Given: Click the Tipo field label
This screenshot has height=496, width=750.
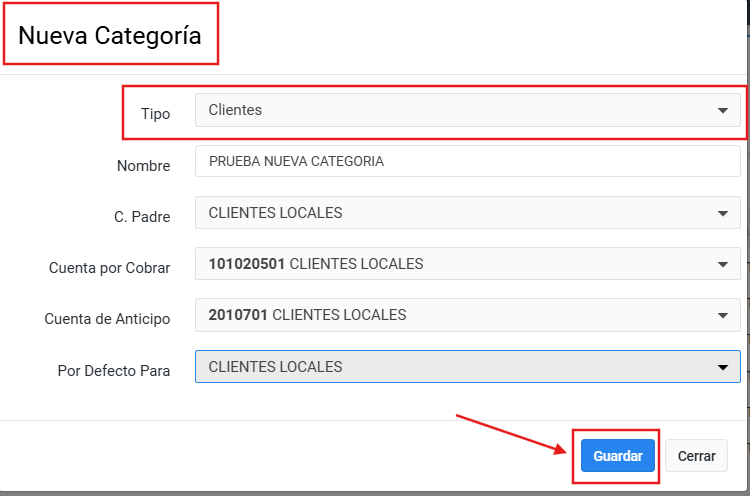Looking at the screenshot, I should point(155,114).
